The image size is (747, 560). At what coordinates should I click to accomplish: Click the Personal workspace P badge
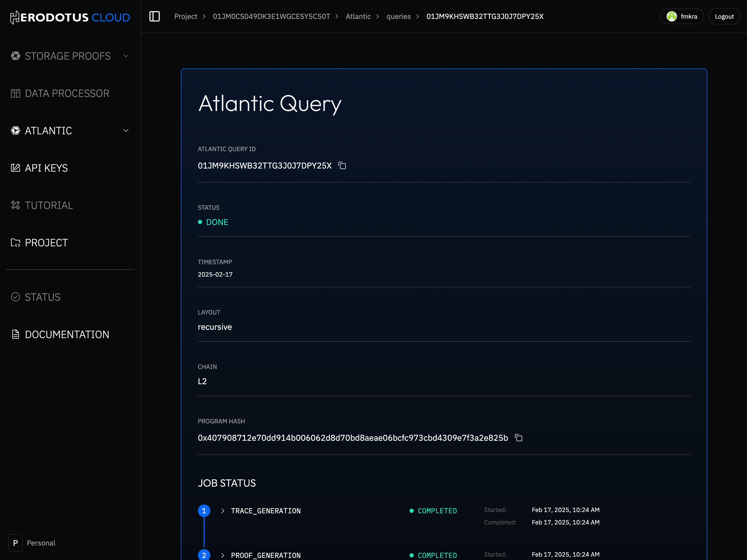coord(16,543)
